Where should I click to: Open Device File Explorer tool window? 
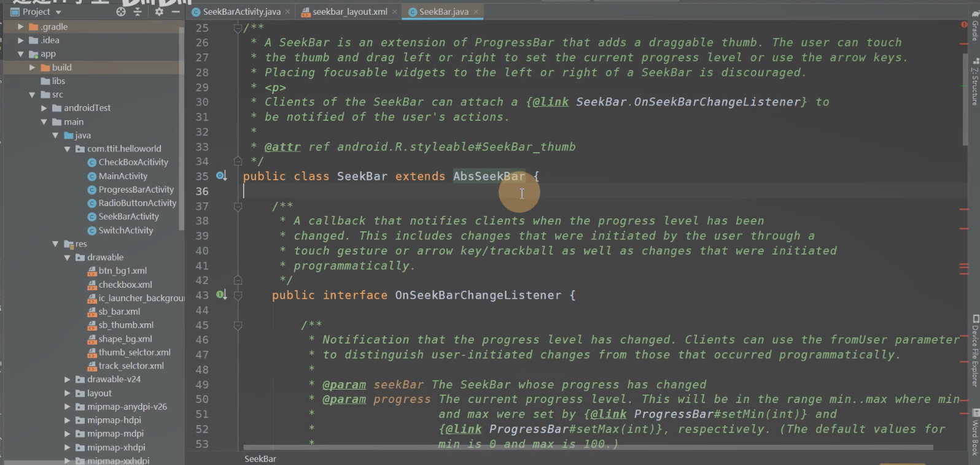point(974,351)
